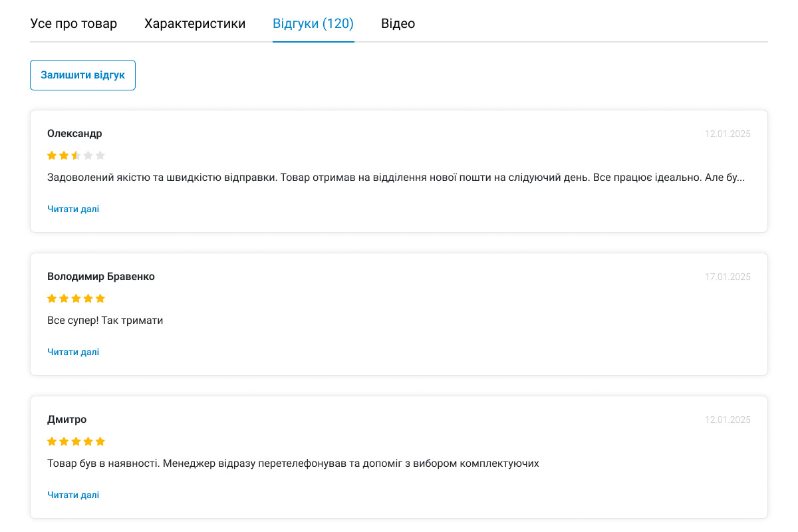Click the reviewer name Володимир Бравенко
The height and width of the screenshot is (532, 798).
(x=101, y=277)
